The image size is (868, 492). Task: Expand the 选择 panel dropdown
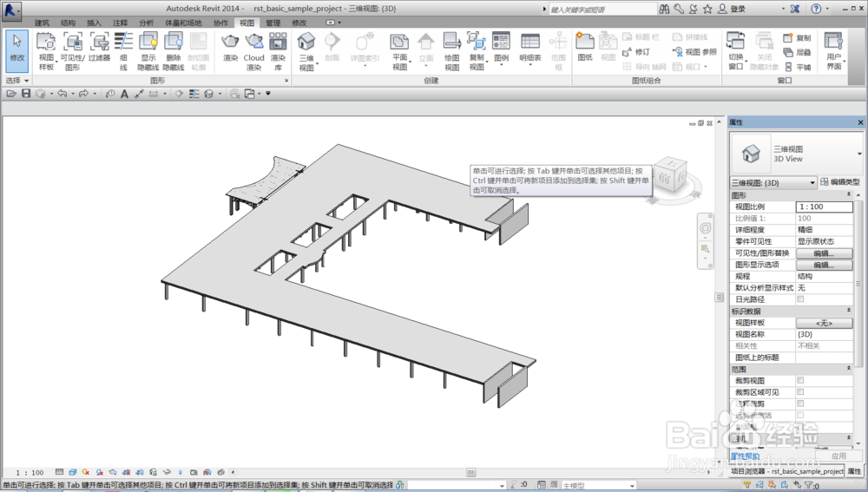coord(16,80)
